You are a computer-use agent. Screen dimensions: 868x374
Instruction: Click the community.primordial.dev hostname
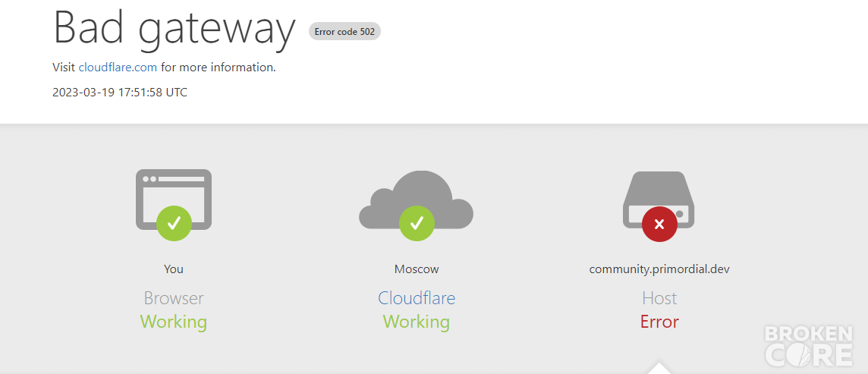click(x=659, y=269)
